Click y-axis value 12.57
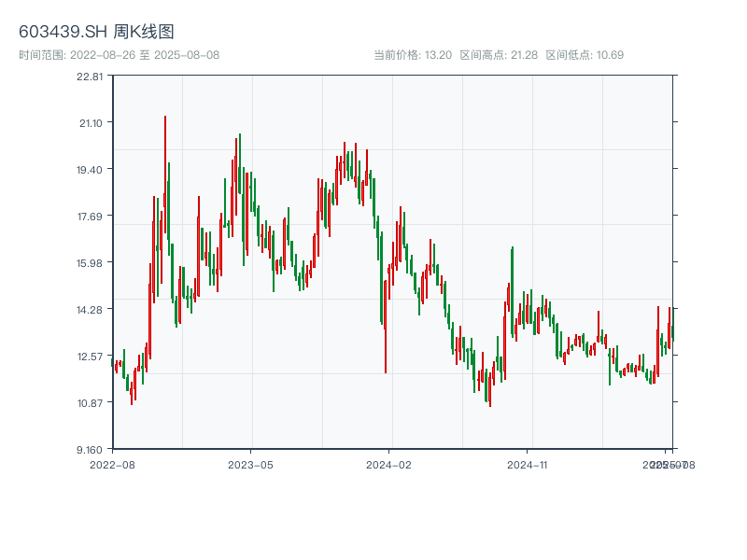Image resolution: width=747 pixels, height=560 pixels. click(90, 357)
